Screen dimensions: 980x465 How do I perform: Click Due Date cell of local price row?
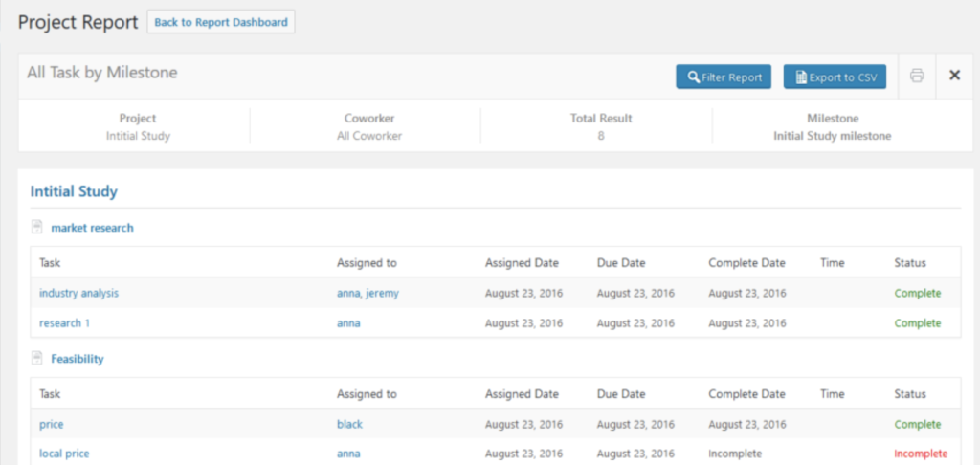[635, 454]
